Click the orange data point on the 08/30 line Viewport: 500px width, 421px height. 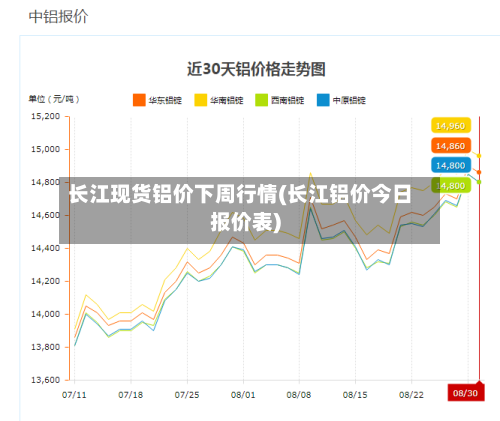479,172
